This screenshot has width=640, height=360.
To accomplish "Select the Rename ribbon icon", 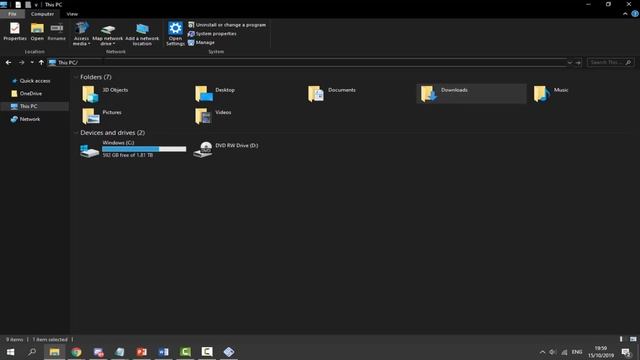I will click(x=57, y=32).
